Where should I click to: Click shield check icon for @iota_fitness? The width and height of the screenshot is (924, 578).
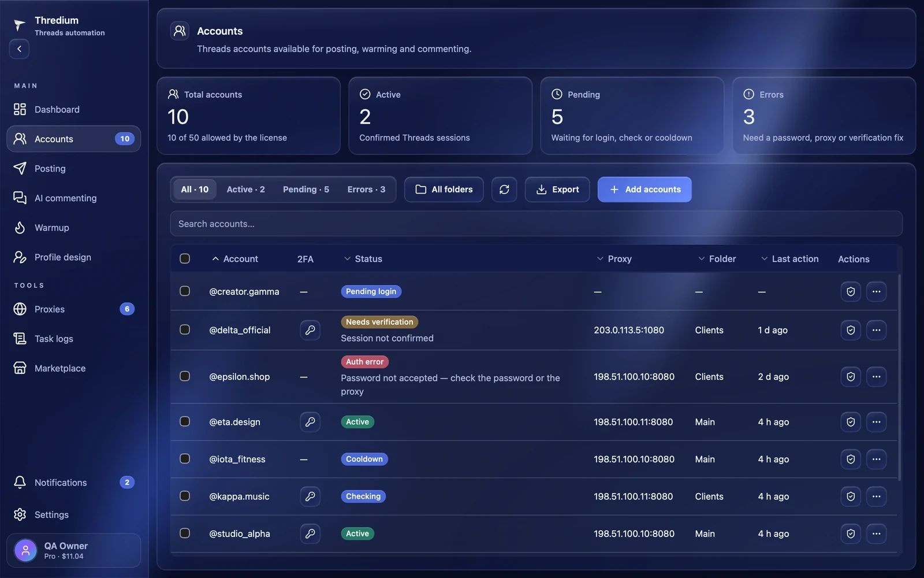click(x=851, y=460)
